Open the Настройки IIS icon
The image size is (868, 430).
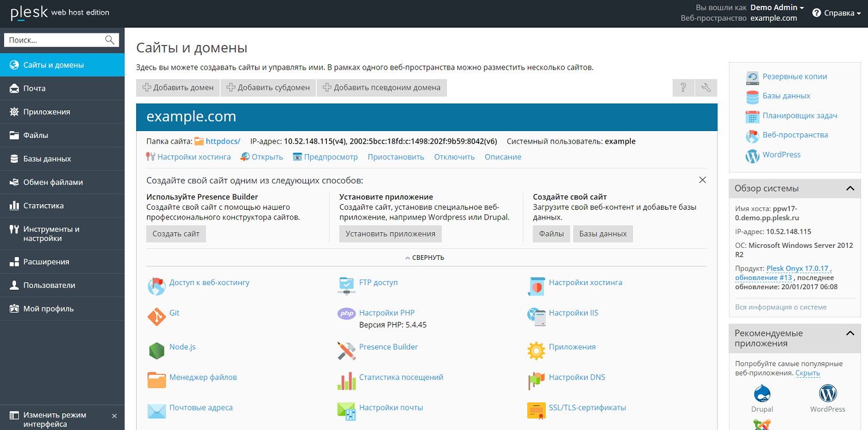point(536,317)
